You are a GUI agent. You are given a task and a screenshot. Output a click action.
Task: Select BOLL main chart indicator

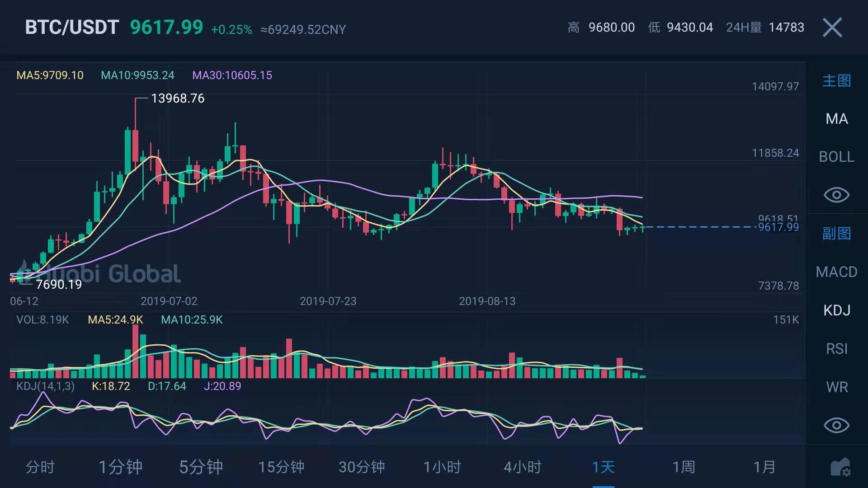coord(836,157)
